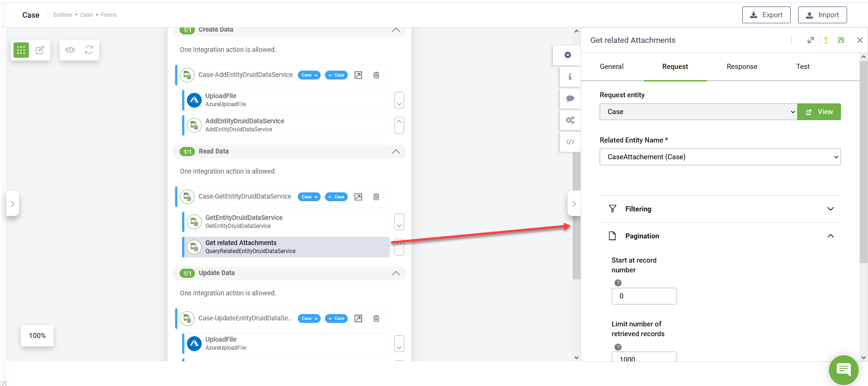Open the double-gears configuration icon
The height and width of the screenshot is (386, 868).
pos(570,120)
